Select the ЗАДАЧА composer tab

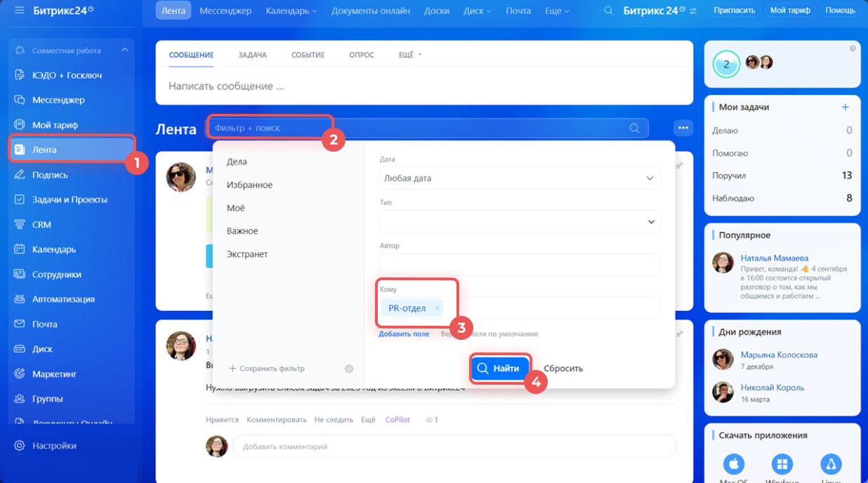(252, 55)
